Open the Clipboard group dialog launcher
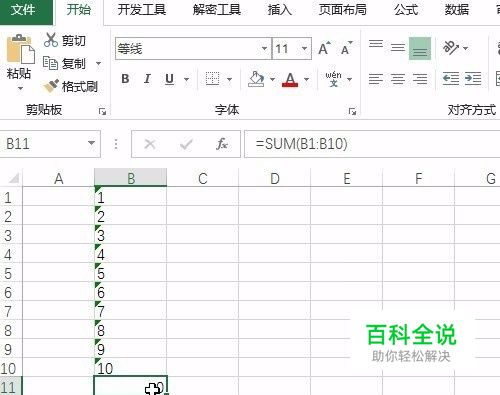 click(102, 111)
